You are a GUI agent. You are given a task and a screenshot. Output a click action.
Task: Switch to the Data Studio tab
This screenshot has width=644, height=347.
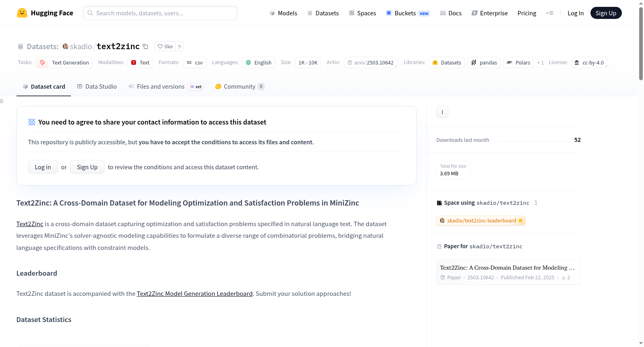point(97,87)
